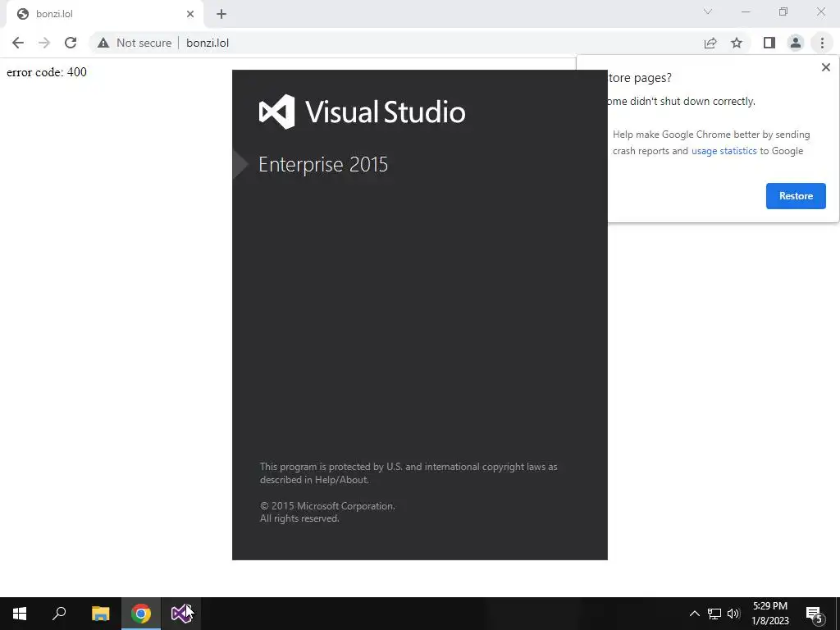Image resolution: width=840 pixels, height=630 pixels.
Task: Open network status in the tray
Action: (714, 614)
